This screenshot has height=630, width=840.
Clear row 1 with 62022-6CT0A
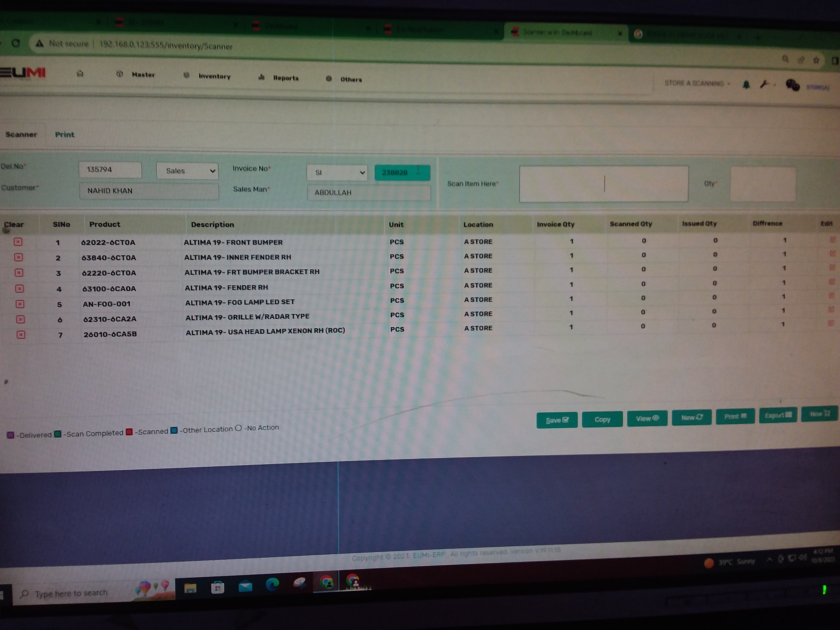(18, 242)
